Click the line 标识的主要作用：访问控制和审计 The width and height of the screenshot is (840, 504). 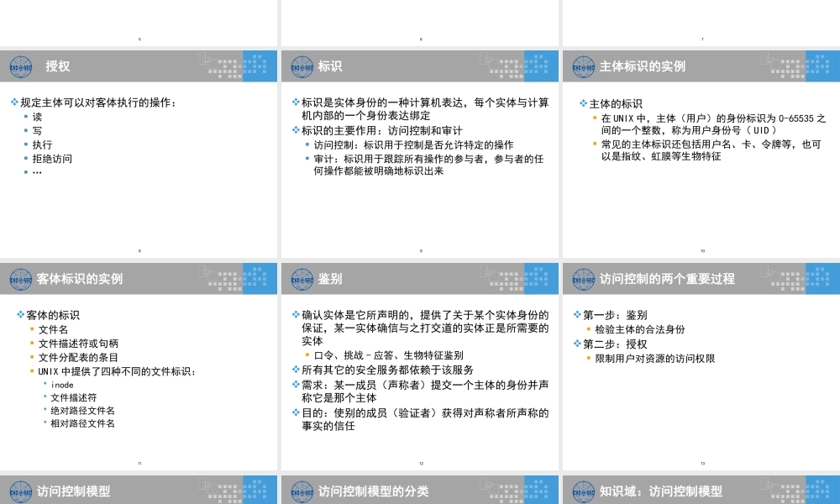pos(382,130)
